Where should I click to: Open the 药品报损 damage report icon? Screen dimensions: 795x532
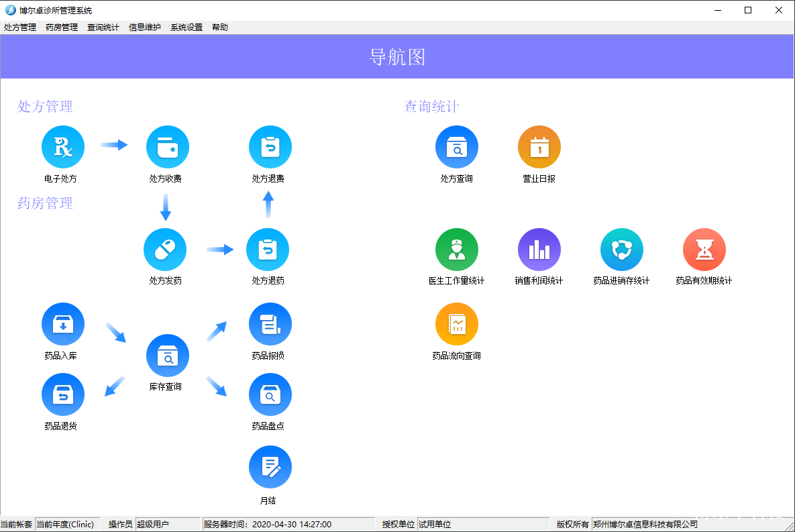[x=270, y=325]
